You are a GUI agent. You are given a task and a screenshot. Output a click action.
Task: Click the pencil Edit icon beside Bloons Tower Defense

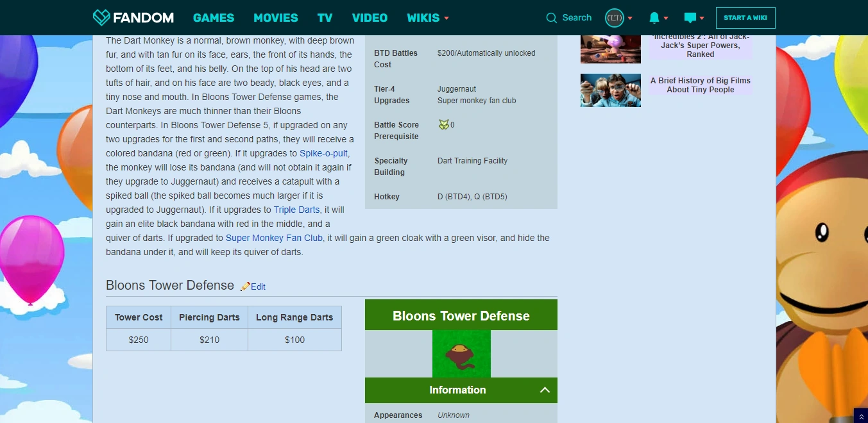click(x=245, y=286)
